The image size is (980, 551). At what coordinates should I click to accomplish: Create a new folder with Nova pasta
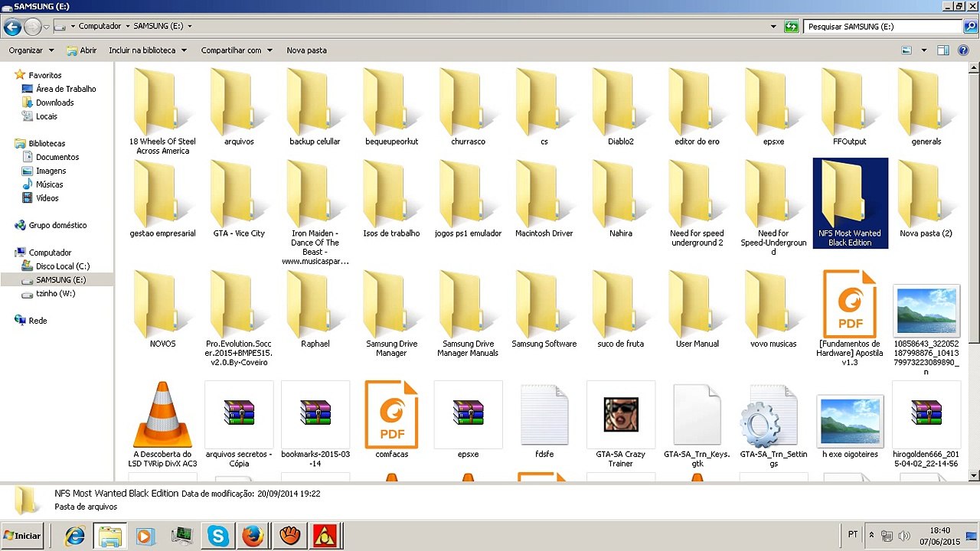(x=306, y=51)
